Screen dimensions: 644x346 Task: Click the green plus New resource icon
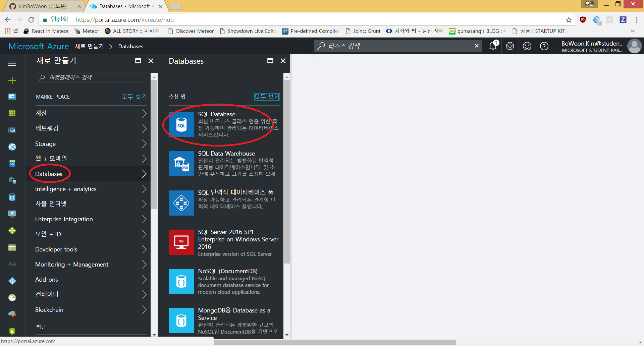click(12, 80)
